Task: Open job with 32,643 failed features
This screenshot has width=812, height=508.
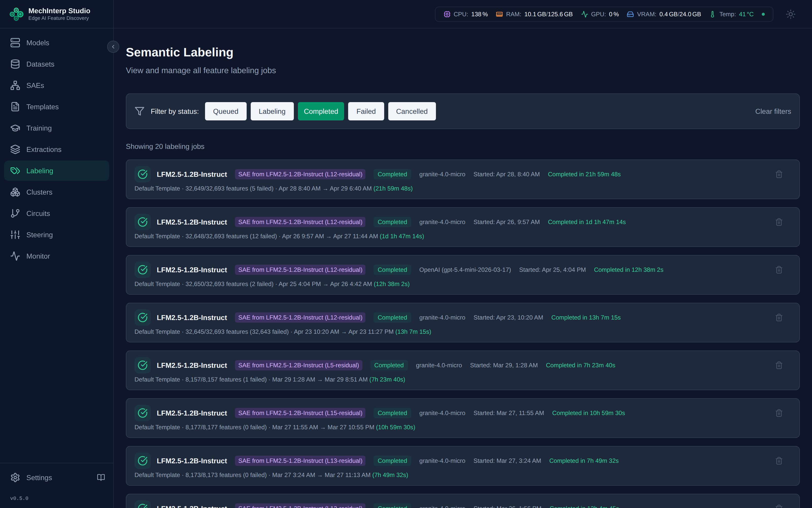Action: (462, 323)
